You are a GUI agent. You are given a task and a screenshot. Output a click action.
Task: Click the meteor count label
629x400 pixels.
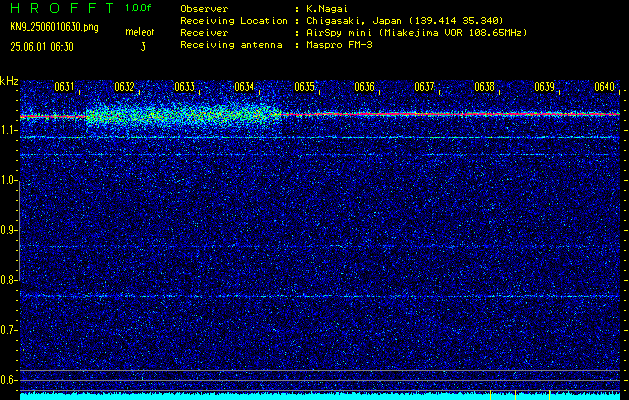pyautogui.click(x=140, y=32)
